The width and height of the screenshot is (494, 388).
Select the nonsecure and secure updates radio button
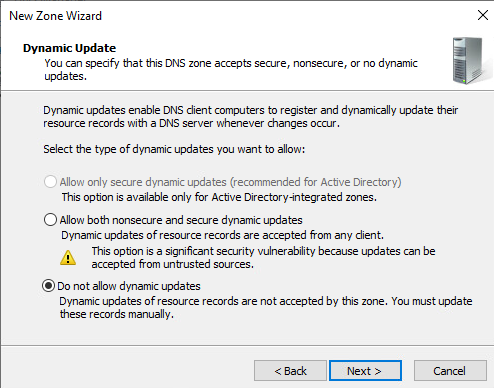point(50,220)
